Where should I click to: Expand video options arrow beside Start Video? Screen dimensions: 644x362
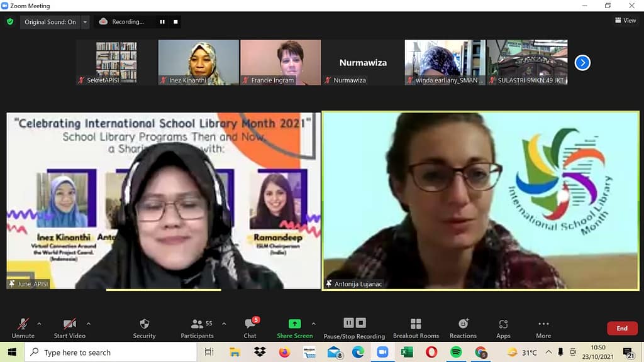[x=88, y=324]
